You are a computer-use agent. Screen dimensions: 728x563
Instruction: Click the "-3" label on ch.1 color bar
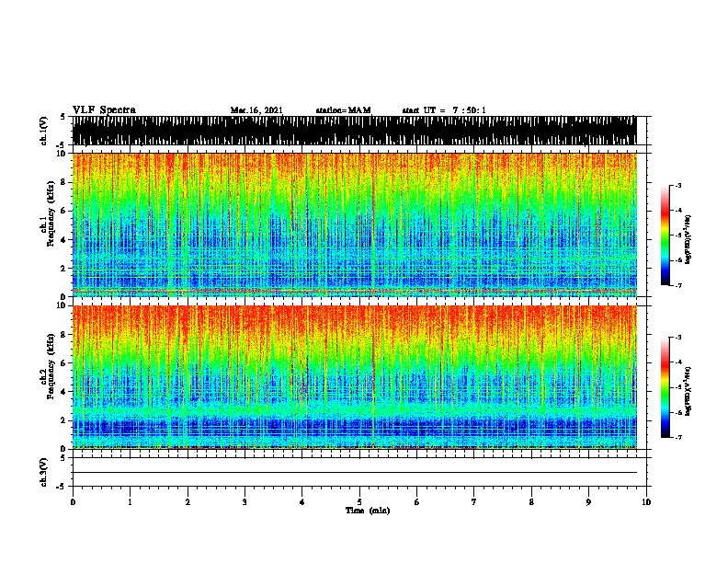pyautogui.click(x=677, y=186)
